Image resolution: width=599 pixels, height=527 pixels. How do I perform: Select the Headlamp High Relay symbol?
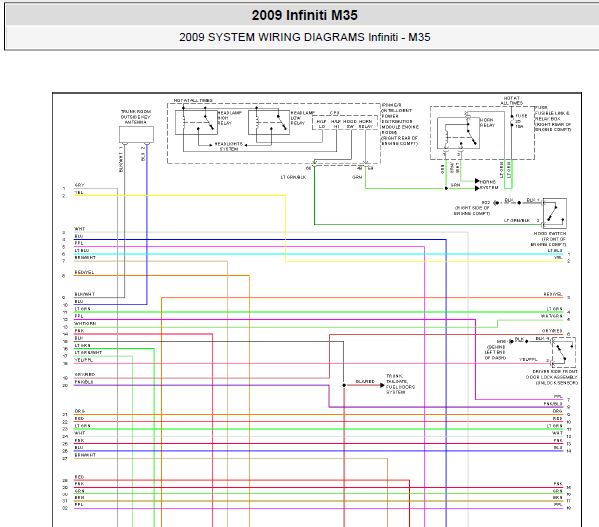tap(196, 122)
